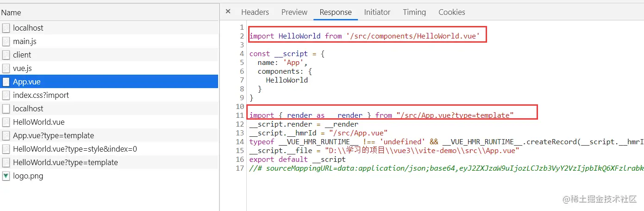
Task: Select the HelloWorld.vue request
Action: 109,122
